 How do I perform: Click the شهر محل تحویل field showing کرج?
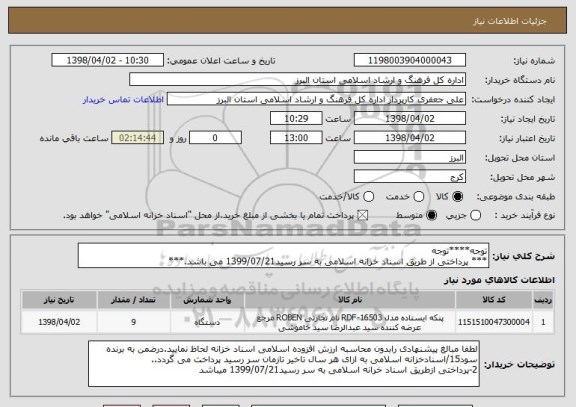[410, 177]
